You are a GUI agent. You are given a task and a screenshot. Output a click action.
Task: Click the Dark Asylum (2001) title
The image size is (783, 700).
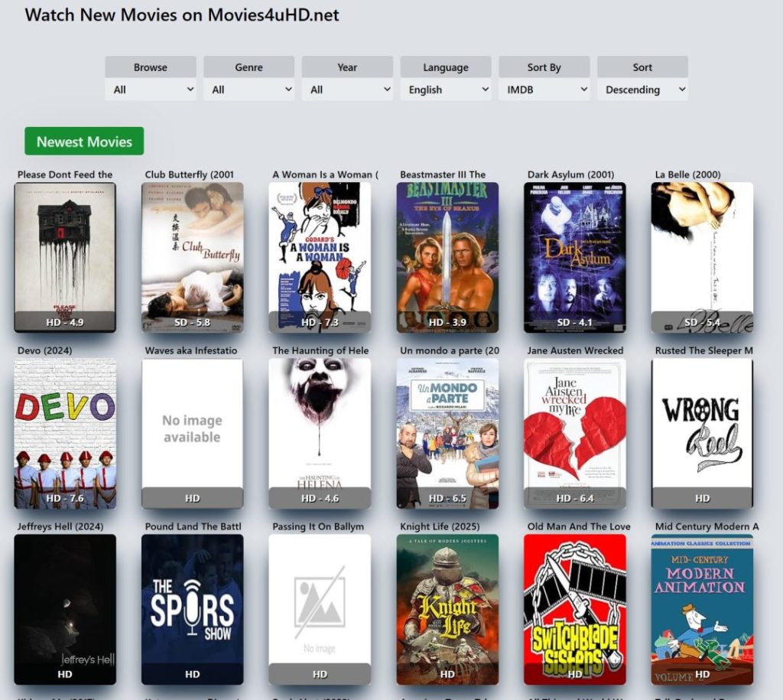[570, 174]
